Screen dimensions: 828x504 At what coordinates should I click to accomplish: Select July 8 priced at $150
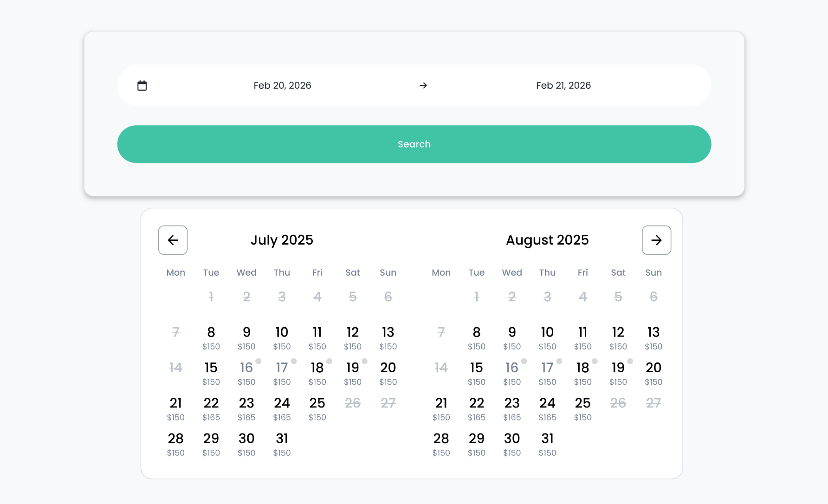tap(211, 338)
